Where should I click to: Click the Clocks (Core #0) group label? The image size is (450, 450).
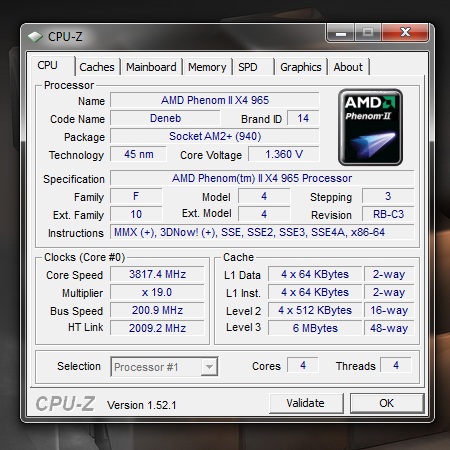point(84,257)
